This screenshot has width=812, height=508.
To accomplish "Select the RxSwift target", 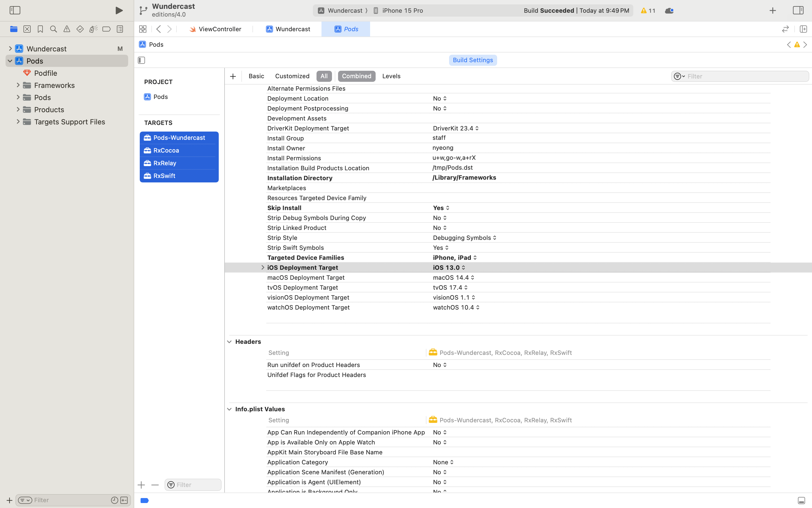I will pos(179,176).
